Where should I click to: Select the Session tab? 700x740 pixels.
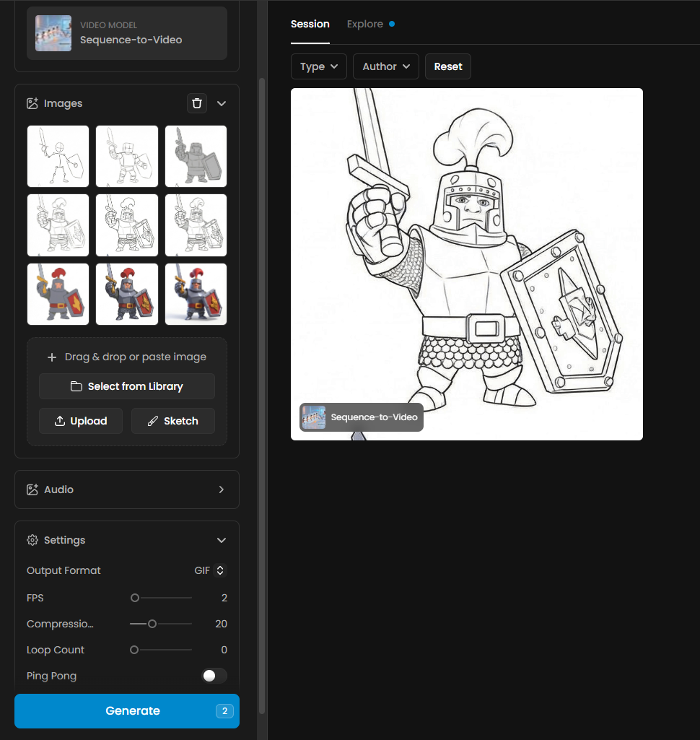(x=310, y=24)
